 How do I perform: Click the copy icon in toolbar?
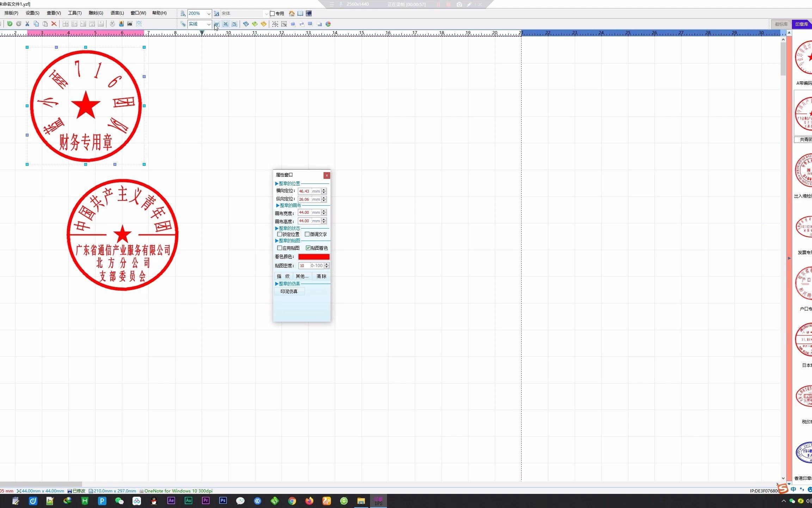36,24
